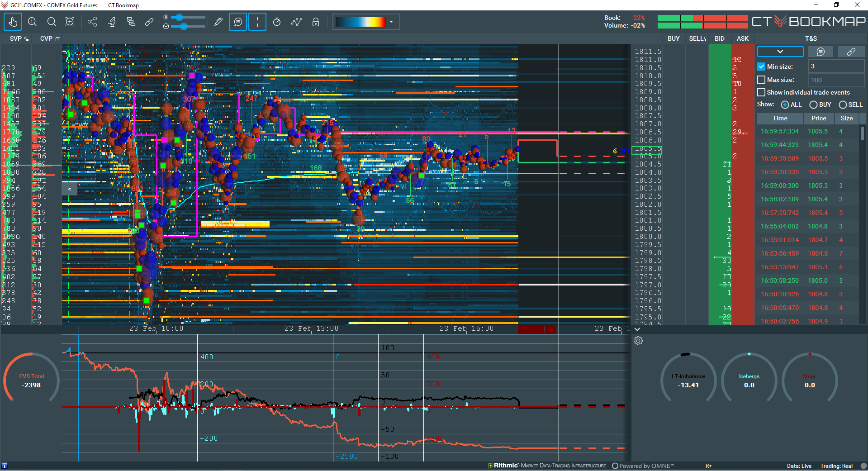This screenshot has height=471, width=868.
Task: Collapse the left columns with the arrow handle
Action: click(69, 189)
